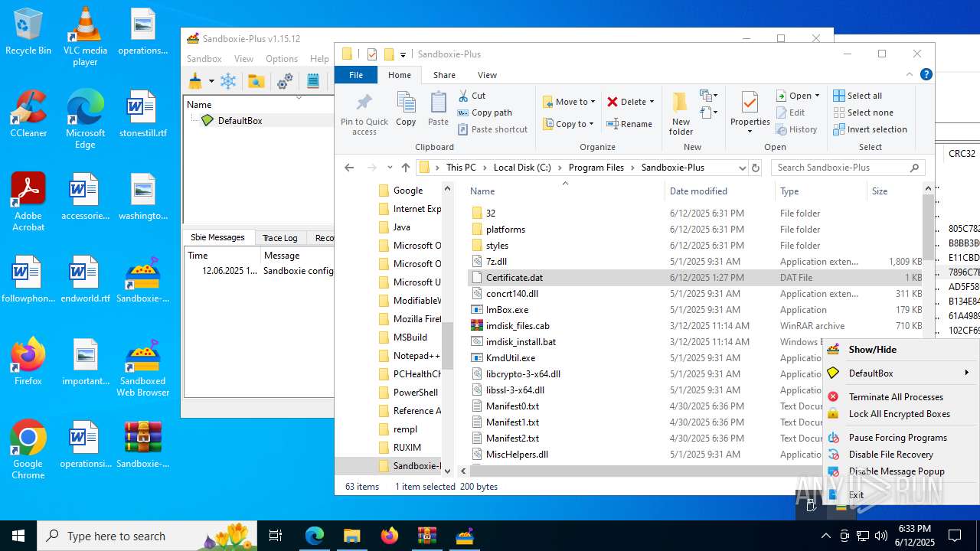This screenshot has width=980, height=551.
Task: Select the KmdUtil.exe file
Action: click(511, 358)
